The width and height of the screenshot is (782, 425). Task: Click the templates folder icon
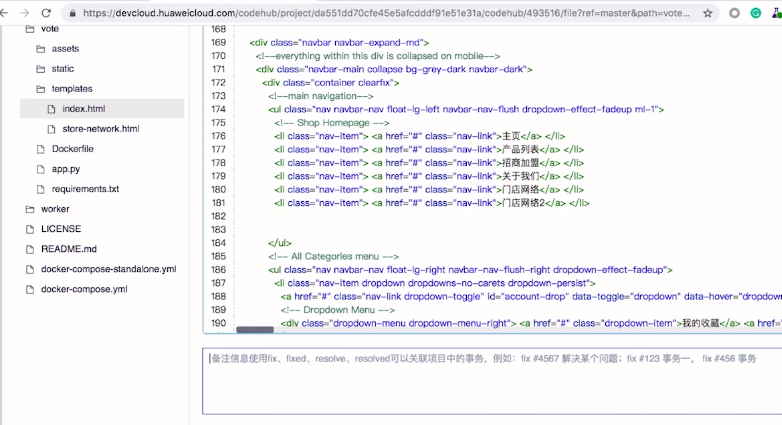click(x=40, y=89)
